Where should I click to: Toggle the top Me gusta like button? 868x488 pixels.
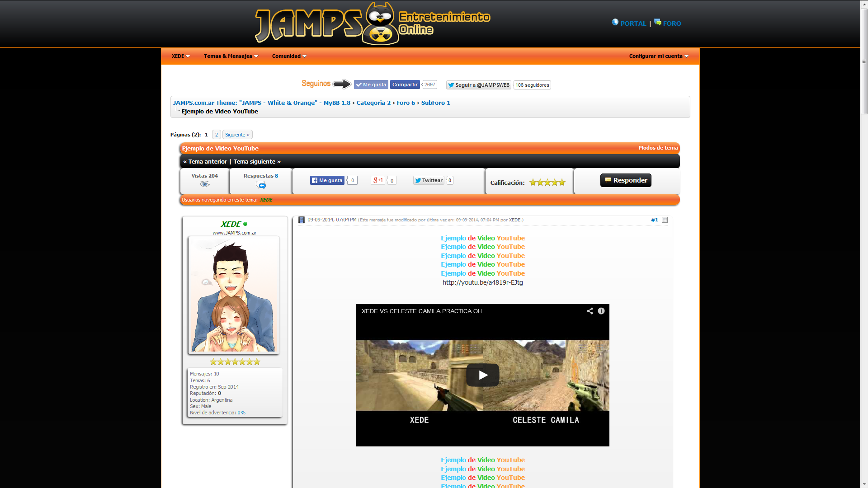pyautogui.click(x=371, y=84)
